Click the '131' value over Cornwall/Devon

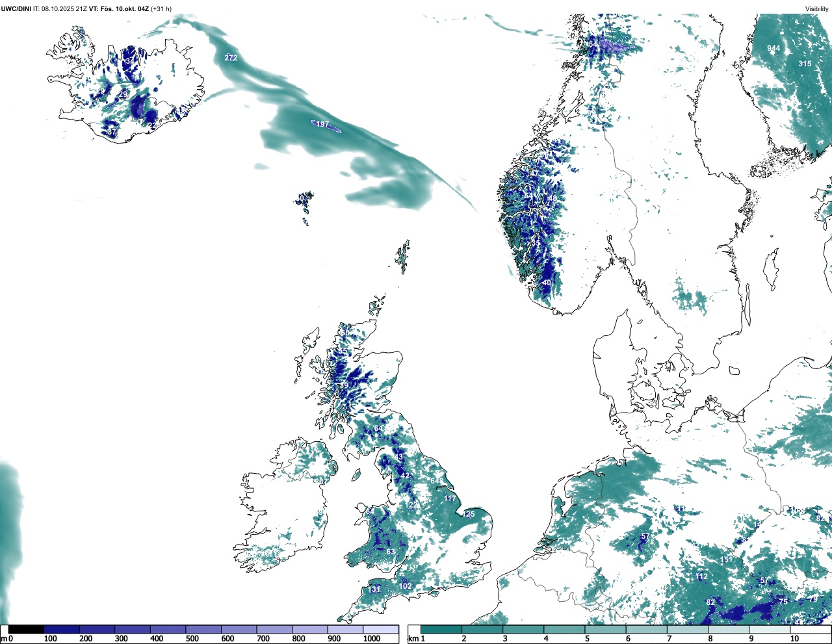(x=374, y=589)
